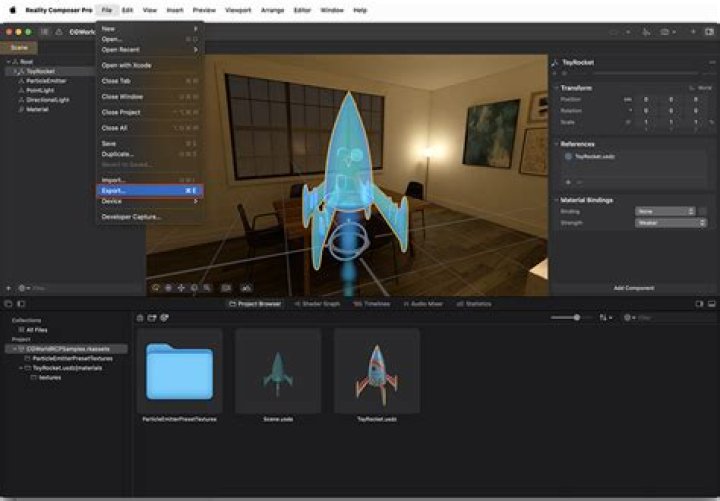Expand the Open Recent submenu
Image resolution: width=720 pixels, height=501 pixels.
pyautogui.click(x=149, y=50)
